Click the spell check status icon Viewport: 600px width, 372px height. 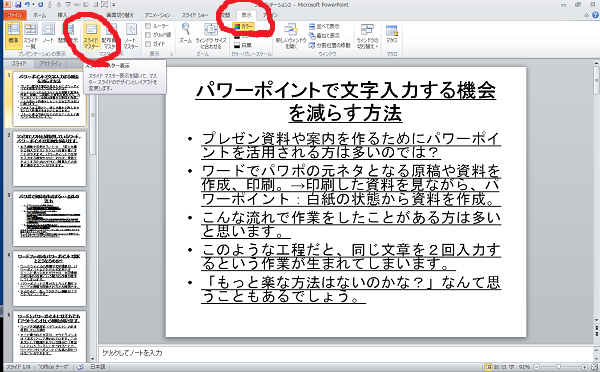tap(80, 367)
